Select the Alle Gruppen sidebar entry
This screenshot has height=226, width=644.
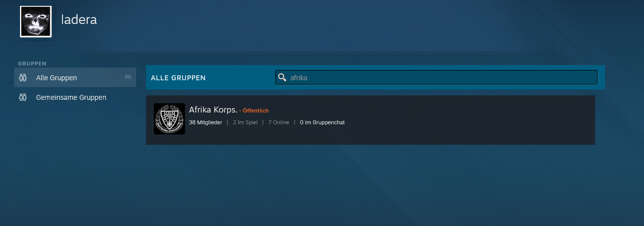click(57, 78)
